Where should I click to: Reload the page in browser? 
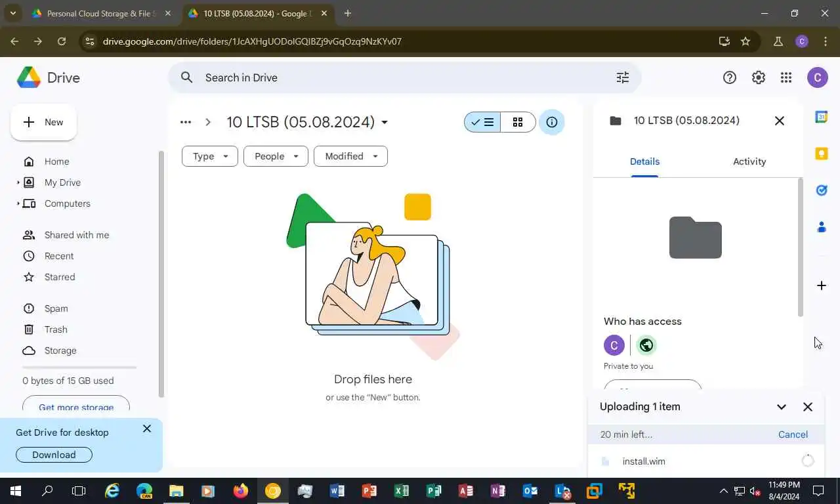[x=62, y=41]
